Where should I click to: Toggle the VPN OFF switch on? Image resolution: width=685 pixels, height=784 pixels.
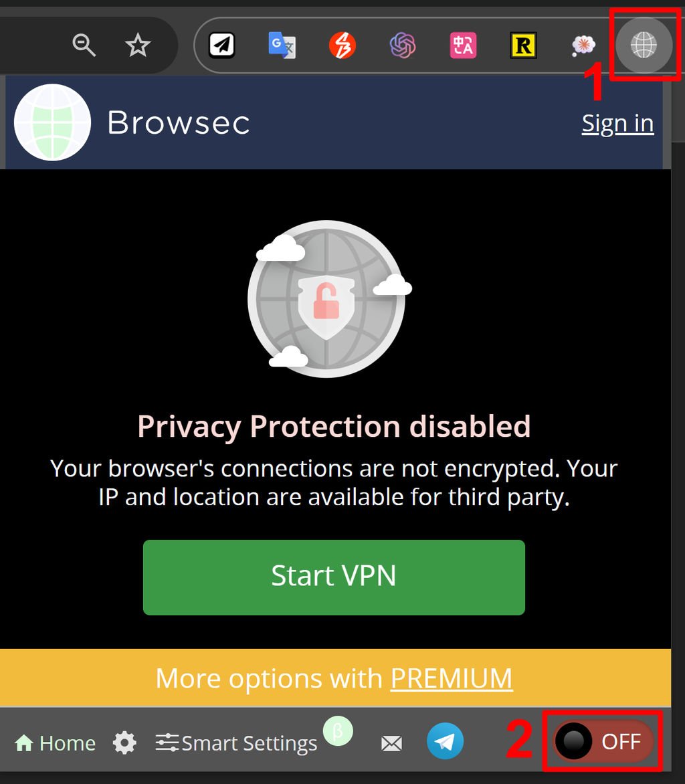click(603, 741)
